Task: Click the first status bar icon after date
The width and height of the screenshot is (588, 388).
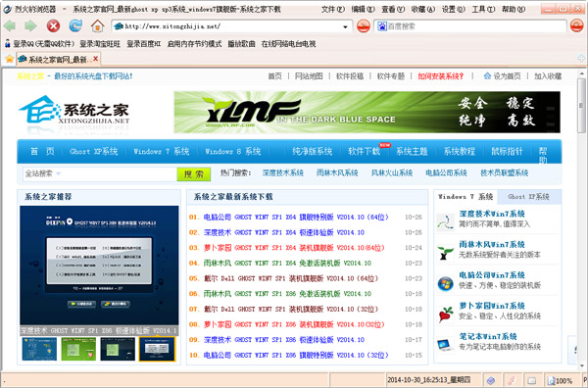Action: click(x=491, y=380)
